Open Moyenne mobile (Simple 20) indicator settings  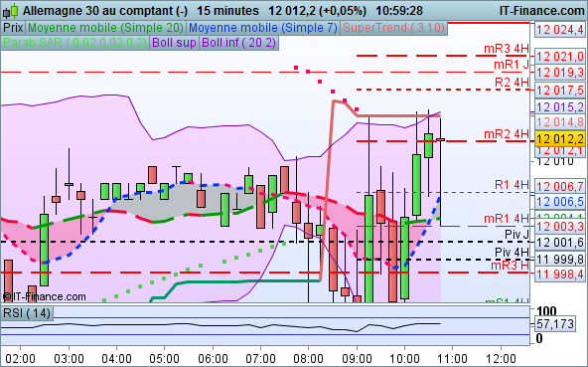click(x=105, y=28)
